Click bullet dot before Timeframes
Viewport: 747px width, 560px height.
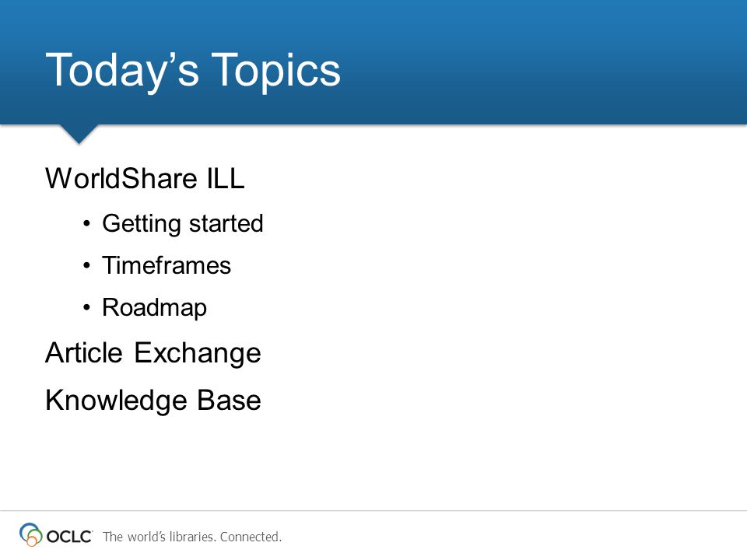(x=86, y=265)
